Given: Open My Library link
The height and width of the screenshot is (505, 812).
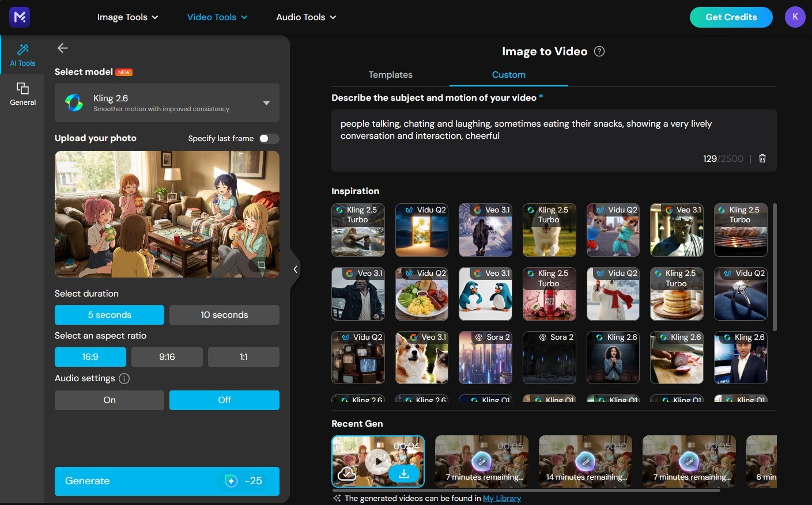Looking at the screenshot, I should coord(501,498).
